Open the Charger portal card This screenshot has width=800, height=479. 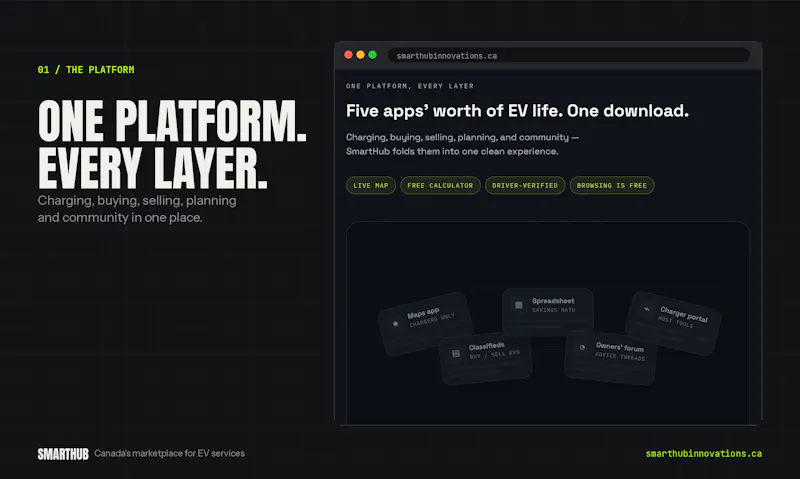[x=673, y=323]
